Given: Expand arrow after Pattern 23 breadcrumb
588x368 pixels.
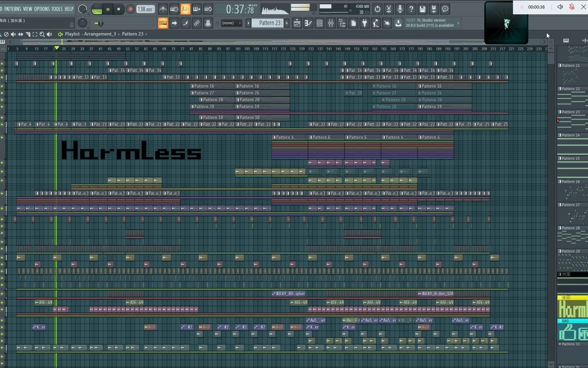Looking at the screenshot, I should pyautogui.click(x=146, y=34).
